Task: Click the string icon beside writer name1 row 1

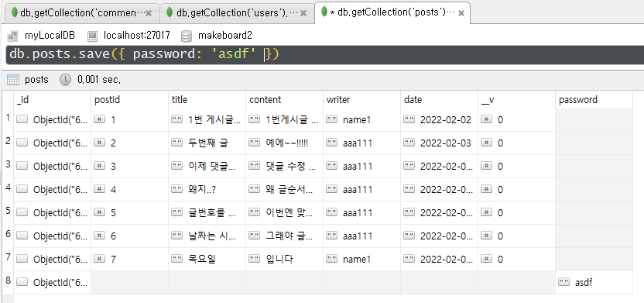Action: 332,119
